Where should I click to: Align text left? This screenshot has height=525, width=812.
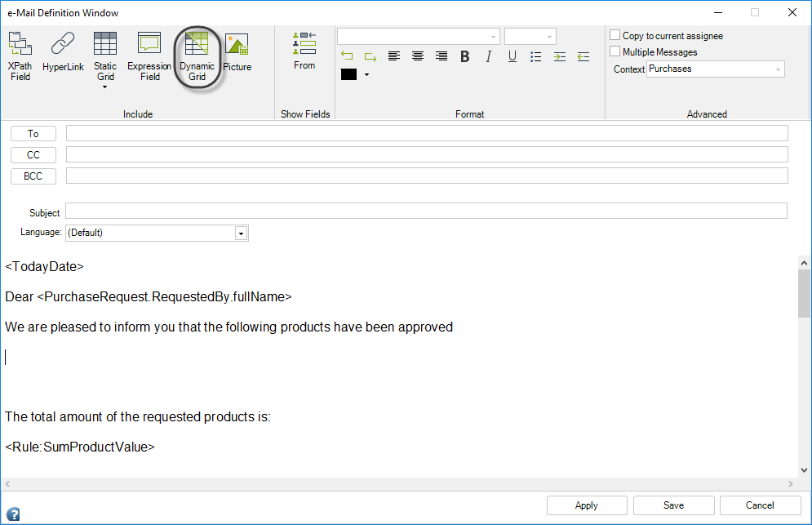pos(394,56)
